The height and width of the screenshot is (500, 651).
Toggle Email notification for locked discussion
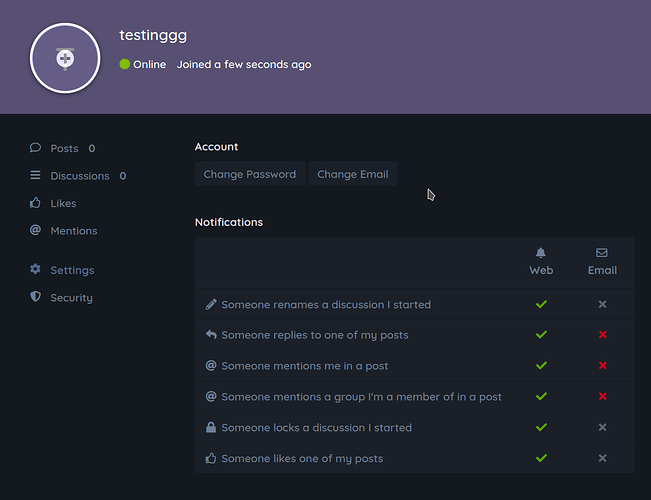tap(602, 427)
